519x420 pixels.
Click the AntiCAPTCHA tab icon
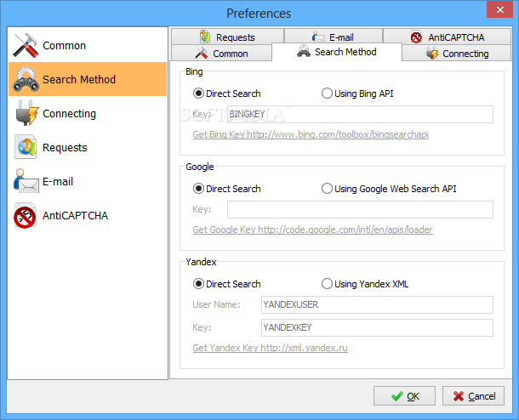[416, 37]
